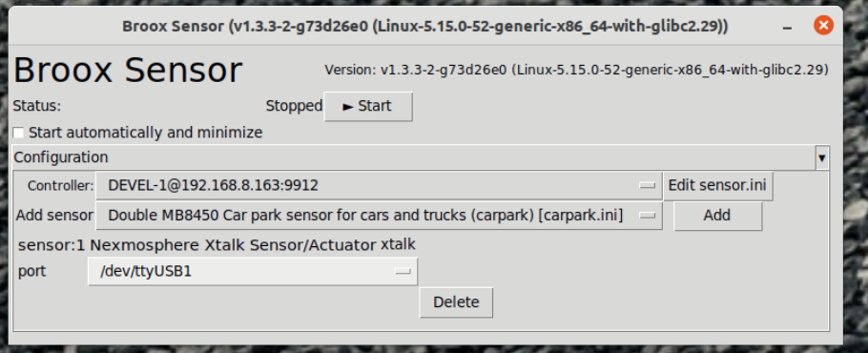Open the Controller dropdown DEVEL-1@192.168.8.163:9912
This screenshot has height=353, width=868.
coord(380,185)
